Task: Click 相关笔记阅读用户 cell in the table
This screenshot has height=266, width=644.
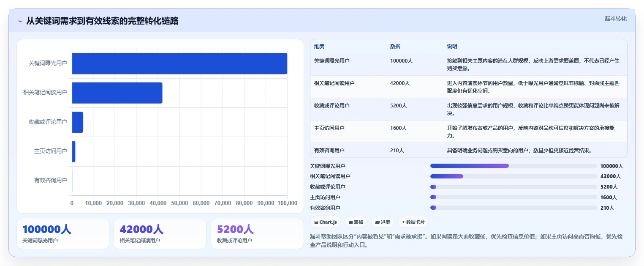Action: (334, 83)
